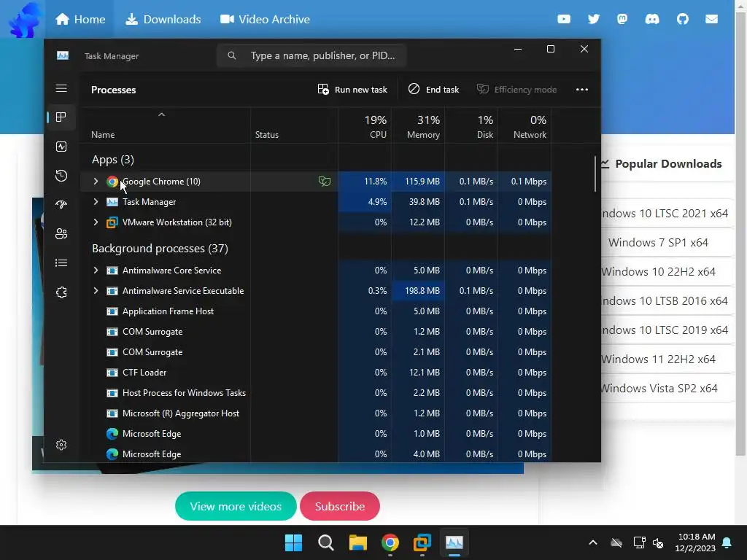747x560 pixels.
Task: Open the Users sidebar icon
Action: 61,234
